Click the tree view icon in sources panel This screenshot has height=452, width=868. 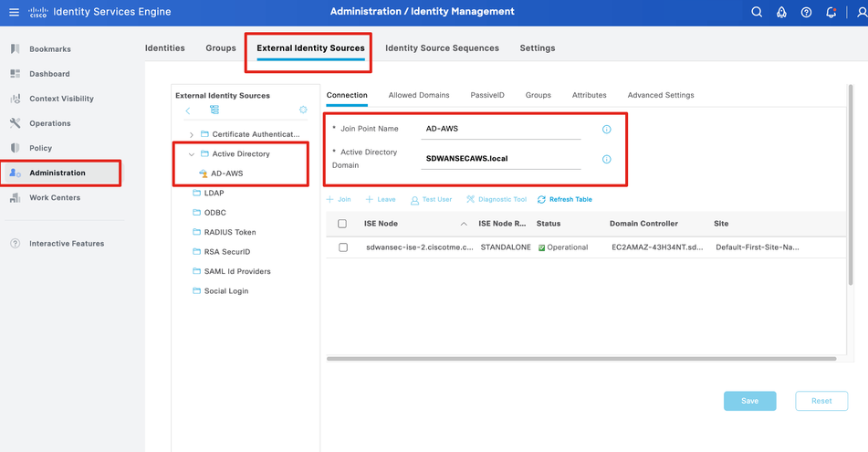pos(214,110)
